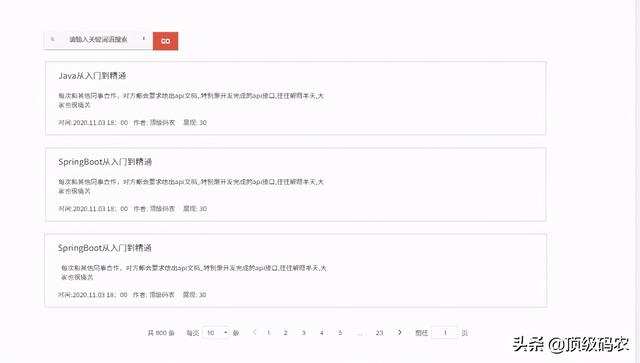Screen dimensions: 640x363
Task: Go to page 3 in pagination
Action: coord(304,333)
